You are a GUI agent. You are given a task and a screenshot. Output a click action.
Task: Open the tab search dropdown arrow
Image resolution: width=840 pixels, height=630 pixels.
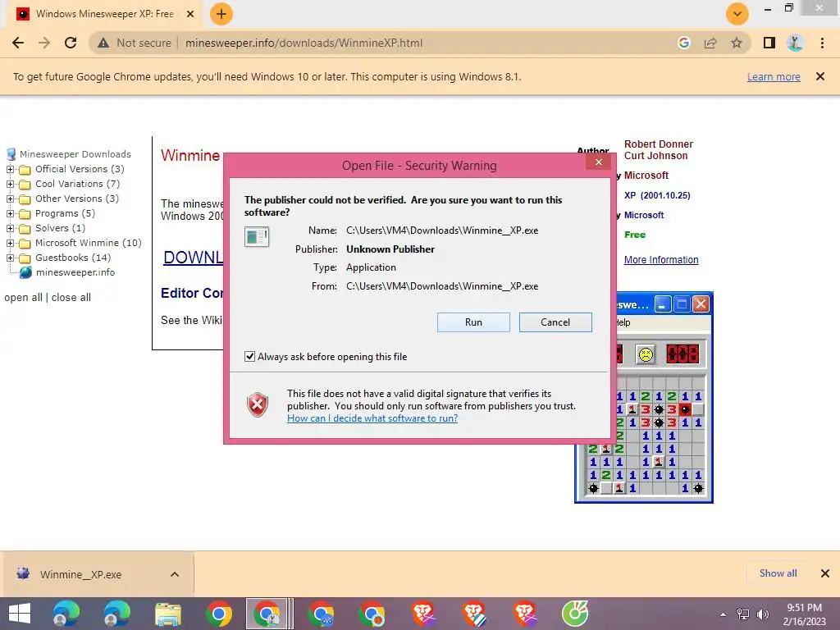pyautogui.click(x=737, y=14)
